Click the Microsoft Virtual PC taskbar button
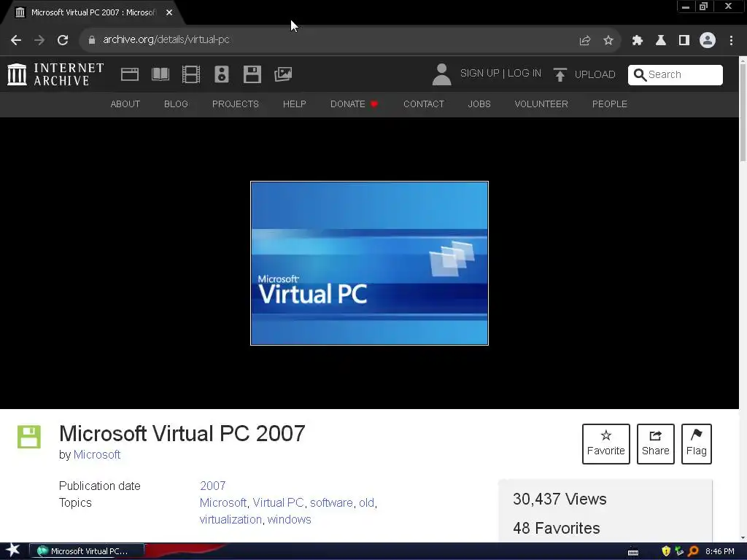This screenshot has height=560, width=747. pos(88,551)
